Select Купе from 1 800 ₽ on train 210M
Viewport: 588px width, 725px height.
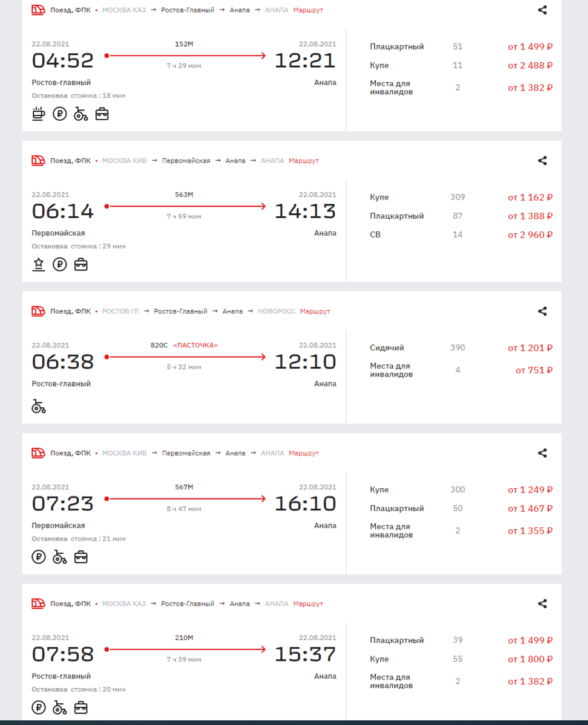click(x=461, y=659)
